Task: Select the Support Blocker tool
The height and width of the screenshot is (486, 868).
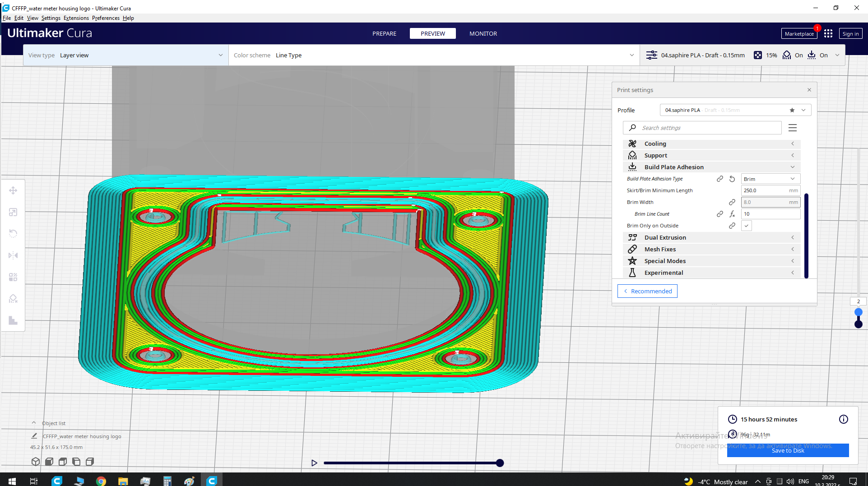Action: point(13,299)
